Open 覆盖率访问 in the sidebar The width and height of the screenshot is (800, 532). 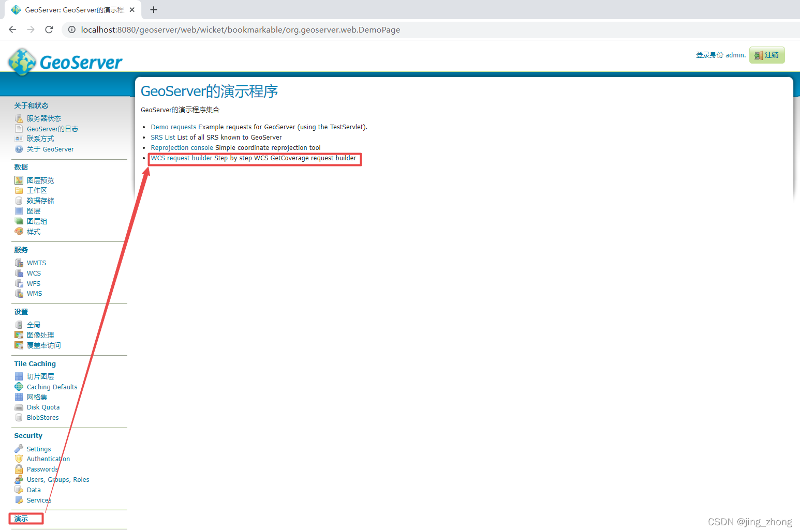pos(43,345)
